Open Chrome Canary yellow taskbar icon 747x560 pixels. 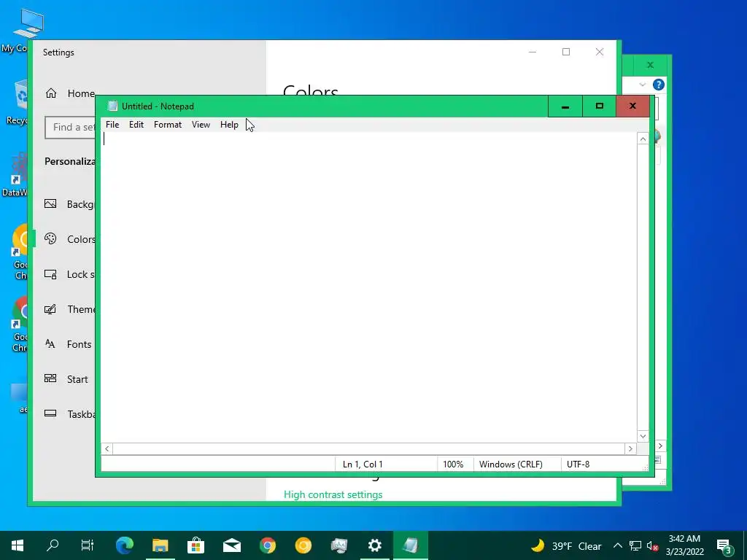coord(303,545)
